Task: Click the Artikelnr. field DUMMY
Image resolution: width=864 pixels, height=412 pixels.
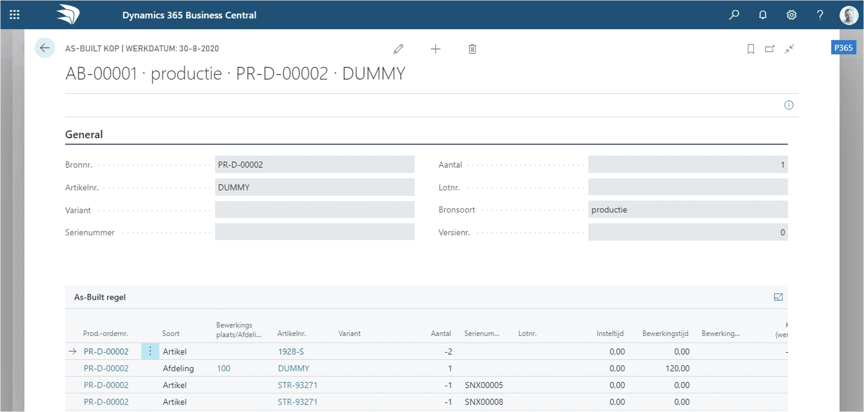Action: click(315, 187)
